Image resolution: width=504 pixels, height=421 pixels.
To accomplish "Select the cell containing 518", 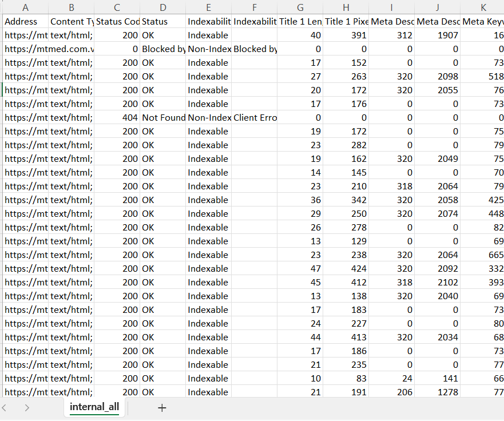I will click(x=483, y=76).
